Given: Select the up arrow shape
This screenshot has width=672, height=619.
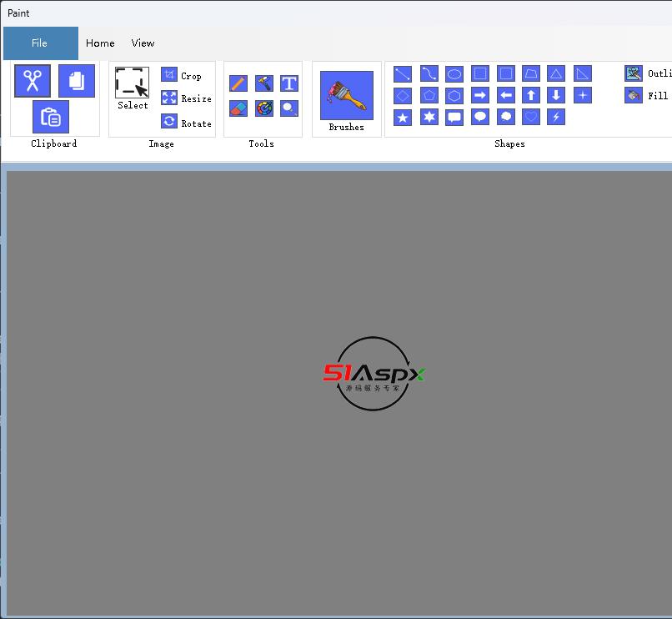Looking at the screenshot, I should [531, 95].
